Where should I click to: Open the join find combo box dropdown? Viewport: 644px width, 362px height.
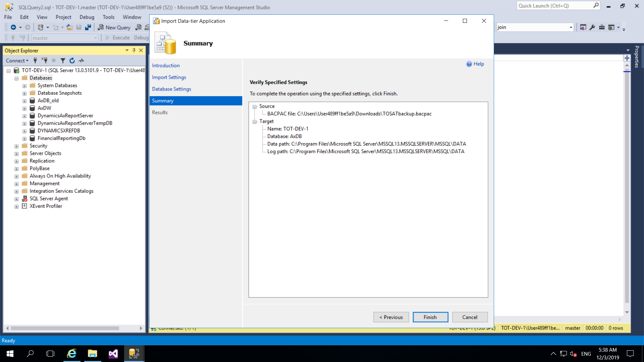tap(571, 27)
